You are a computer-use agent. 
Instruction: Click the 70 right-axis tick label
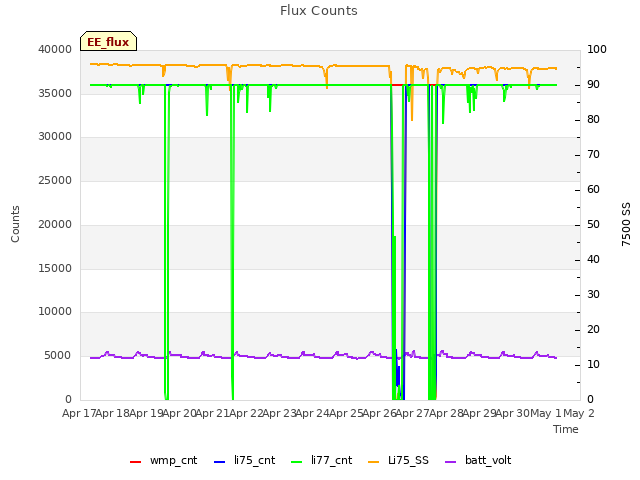593,154
